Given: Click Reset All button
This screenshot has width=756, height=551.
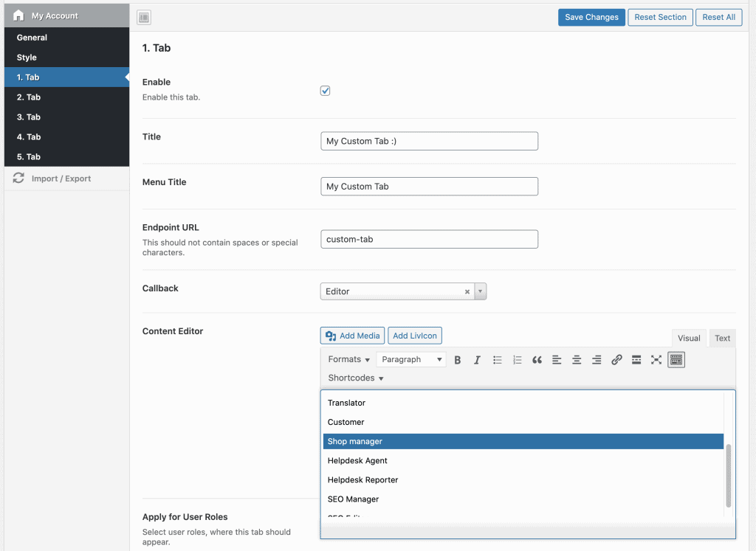Looking at the screenshot, I should click(718, 18).
